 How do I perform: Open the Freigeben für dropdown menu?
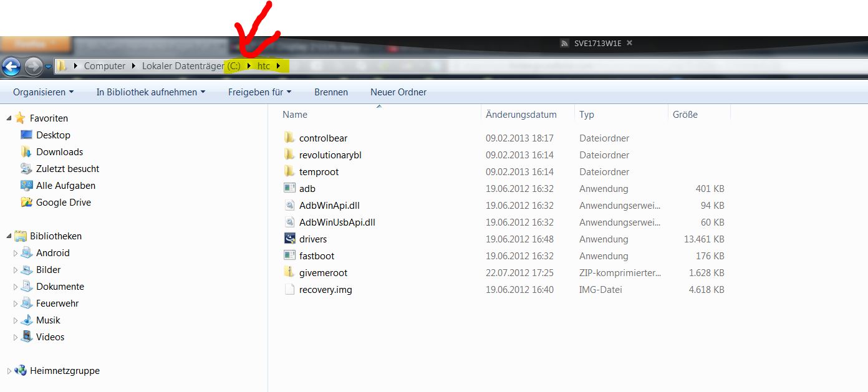click(x=259, y=92)
